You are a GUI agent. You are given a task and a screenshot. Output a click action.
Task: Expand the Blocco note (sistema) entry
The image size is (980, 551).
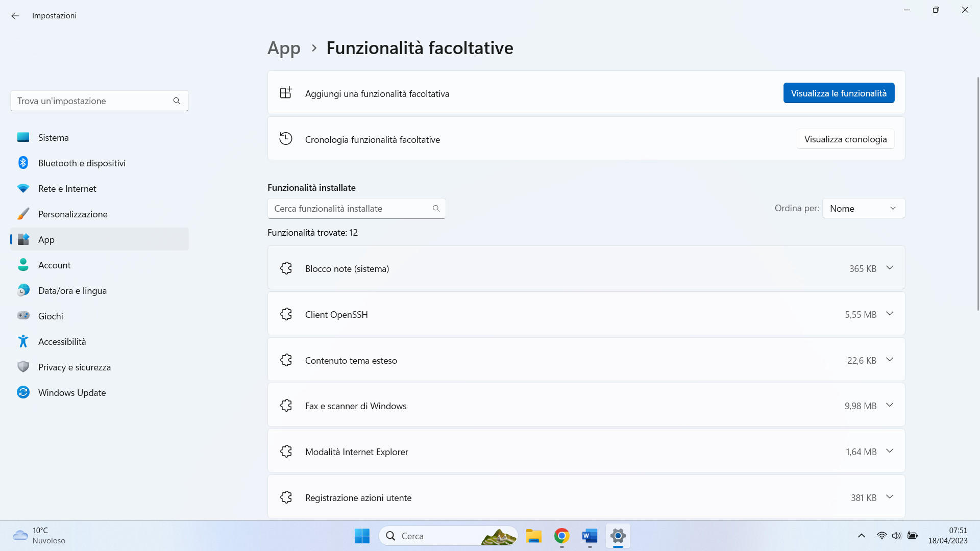tap(890, 268)
